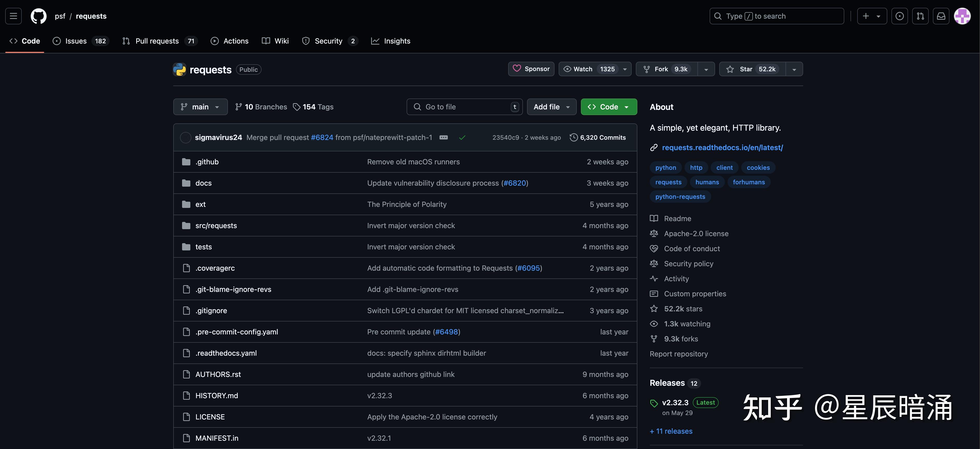Click the user avatar in top right
Viewport: 980px width, 449px height.
pyautogui.click(x=962, y=16)
